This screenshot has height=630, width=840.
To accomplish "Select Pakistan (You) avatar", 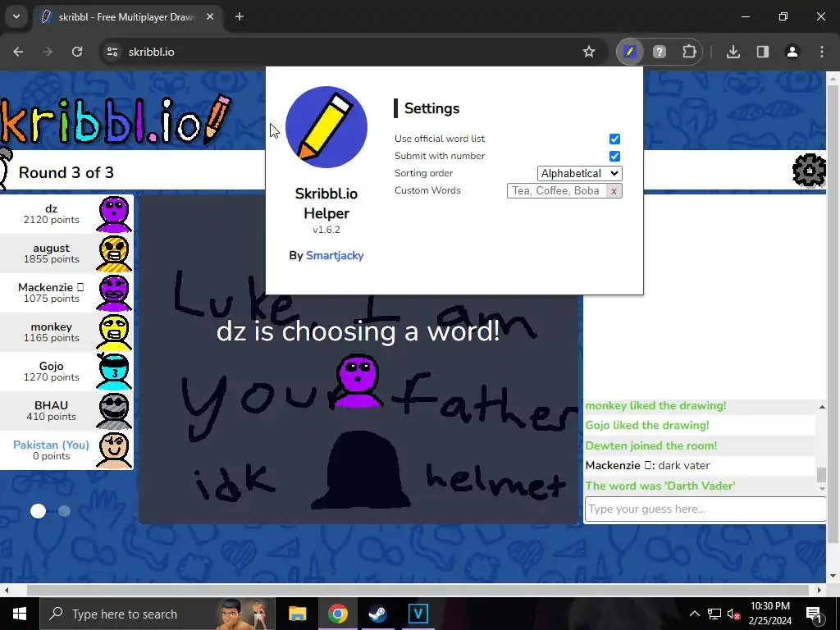I will (x=114, y=450).
